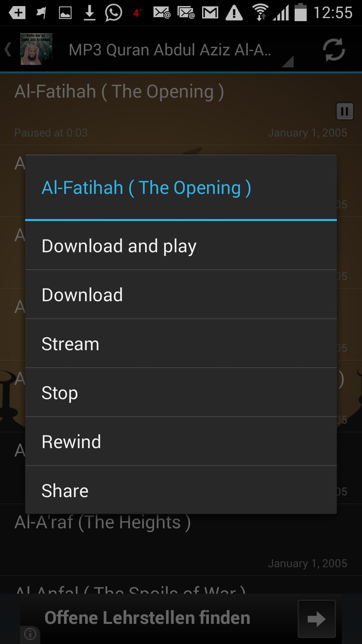Tap the refresh sync icon
The width and height of the screenshot is (362, 644).
pyautogui.click(x=334, y=50)
